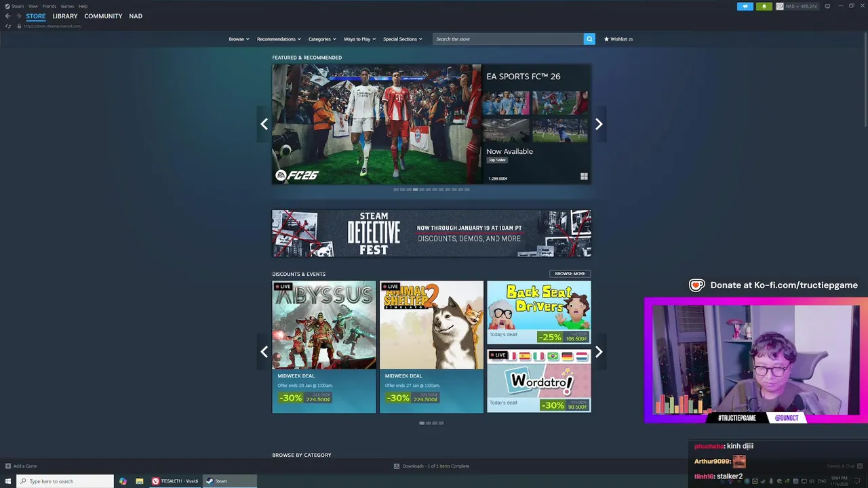868x488 pixels.
Task: Open the View menu
Action: (33, 6)
